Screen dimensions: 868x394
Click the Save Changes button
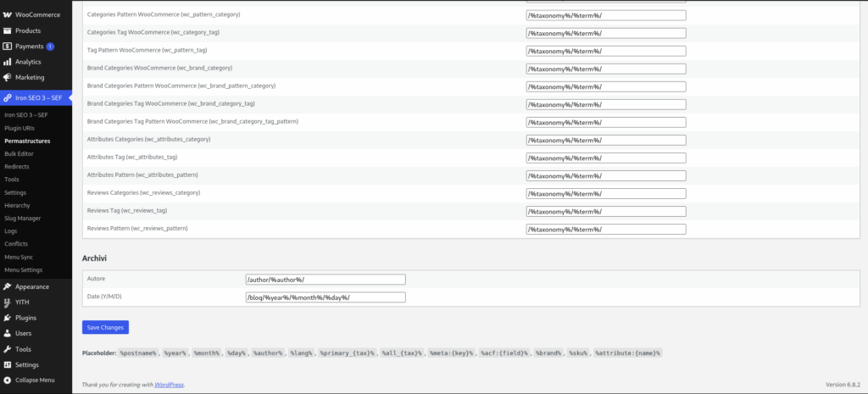[105, 328]
